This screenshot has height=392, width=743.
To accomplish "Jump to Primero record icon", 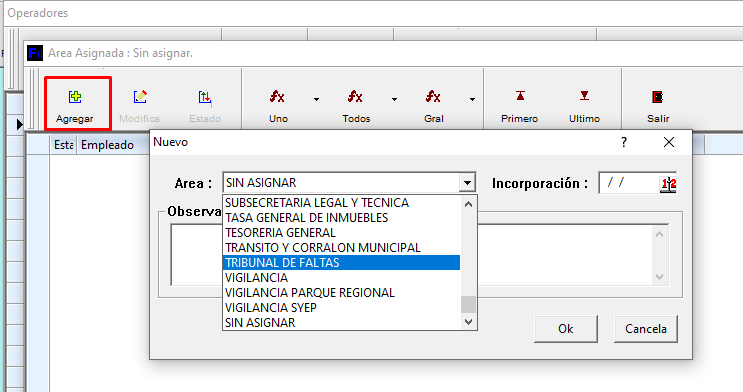I will [520, 96].
